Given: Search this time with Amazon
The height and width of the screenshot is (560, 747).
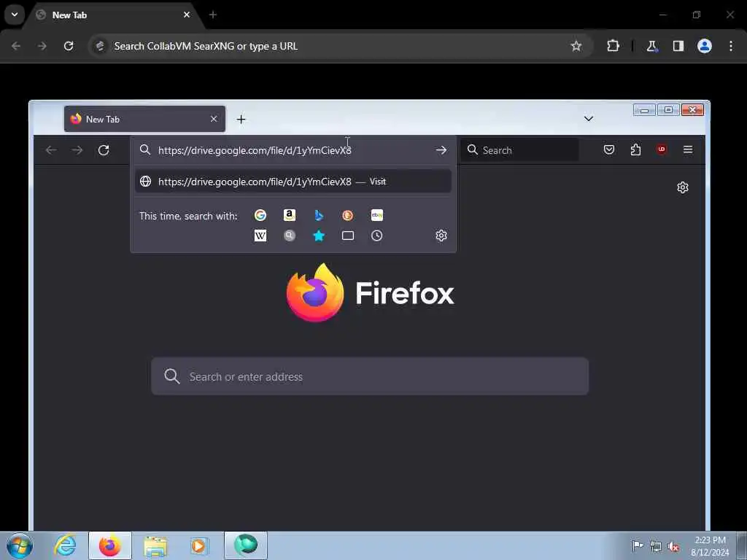Looking at the screenshot, I should [x=289, y=215].
